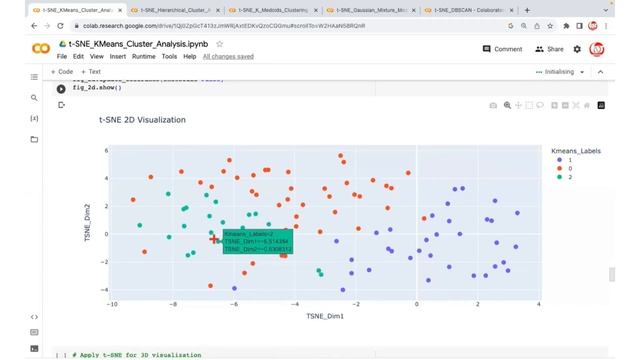Click the Plotly Zoom out icon

565,105
